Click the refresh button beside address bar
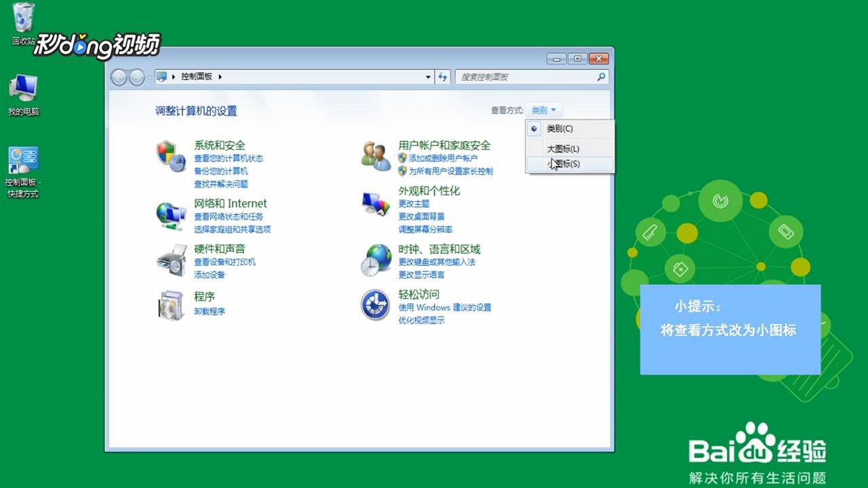This screenshot has height=488, width=868. pyautogui.click(x=443, y=77)
